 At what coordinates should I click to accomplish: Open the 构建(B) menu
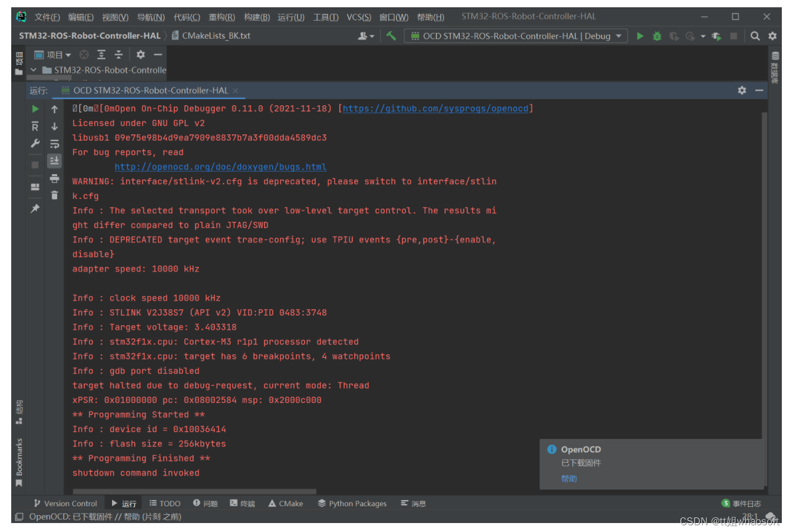[257, 17]
